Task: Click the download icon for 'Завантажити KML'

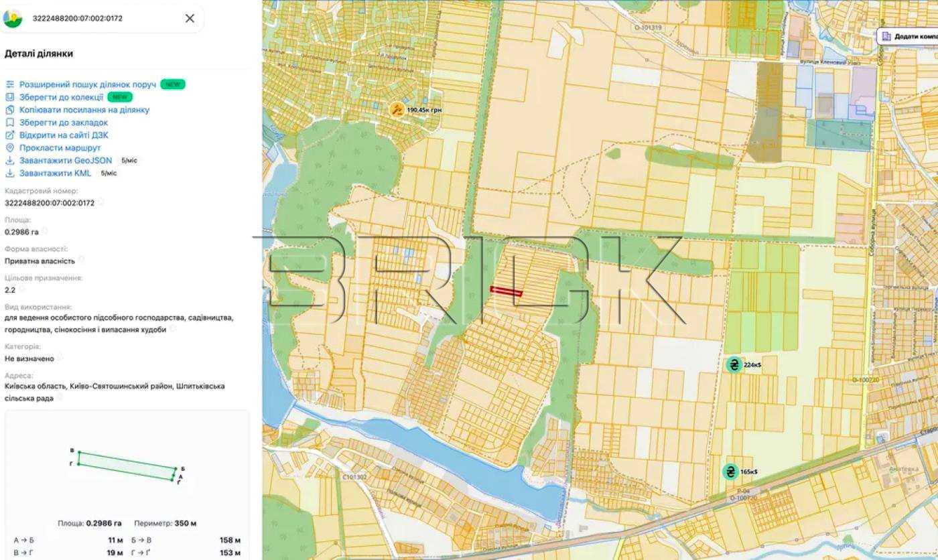Action: click(10, 173)
